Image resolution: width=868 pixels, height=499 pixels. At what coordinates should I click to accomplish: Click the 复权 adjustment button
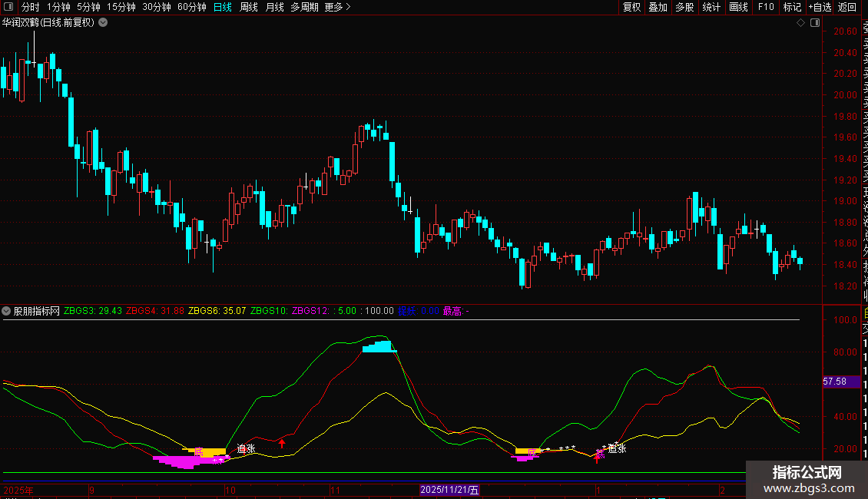pos(631,7)
